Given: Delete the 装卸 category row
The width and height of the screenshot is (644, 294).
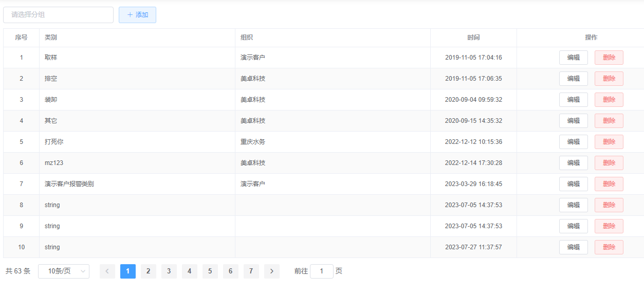Looking at the screenshot, I should click(609, 100).
